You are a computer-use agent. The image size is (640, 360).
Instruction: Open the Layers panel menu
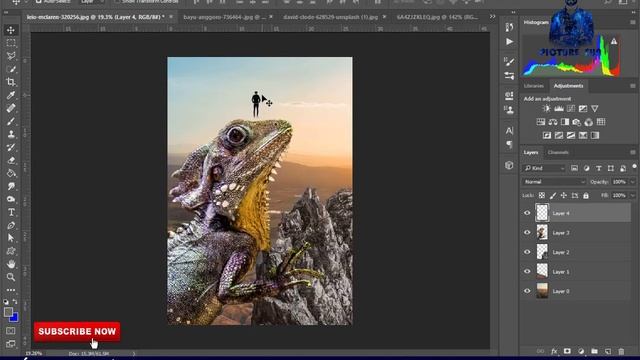pos(633,152)
